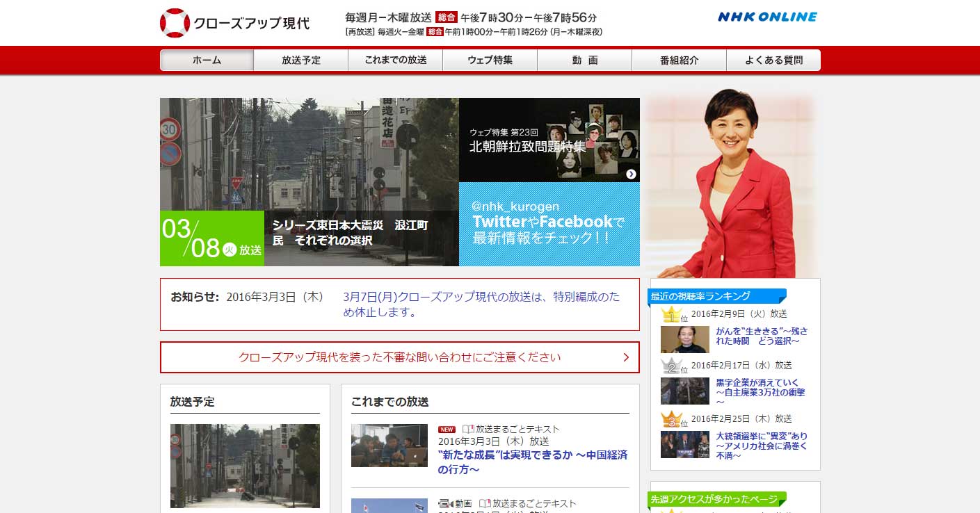Click the 2016年3月3日（木）放送 date text
The height and width of the screenshot is (513, 980).
pyautogui.click(x=494, y=441)
